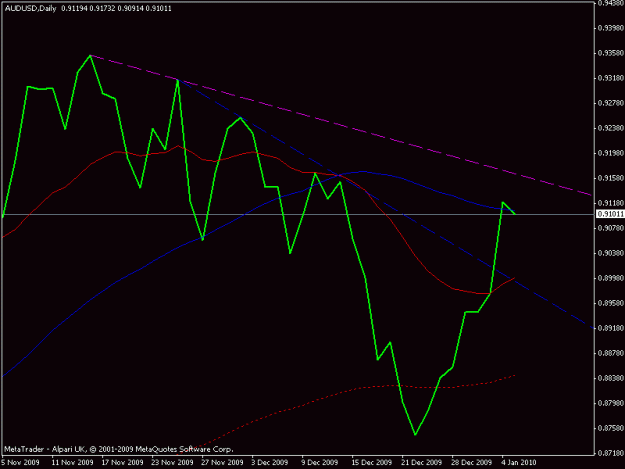Image resolution: width=625 pixels, height=469 pixels.
Task: Click the 0.93580 price axis label
Action: (x=610, y=53)
